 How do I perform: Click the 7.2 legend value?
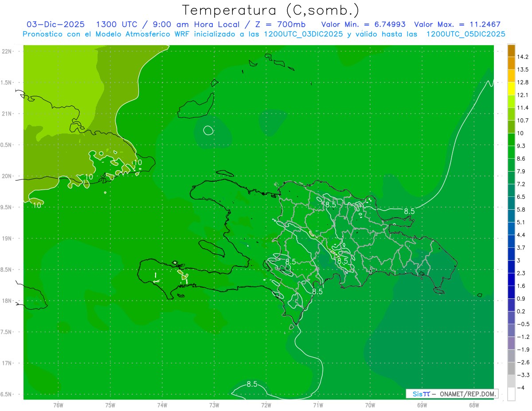pyautogui.click(x=521, y=184)
